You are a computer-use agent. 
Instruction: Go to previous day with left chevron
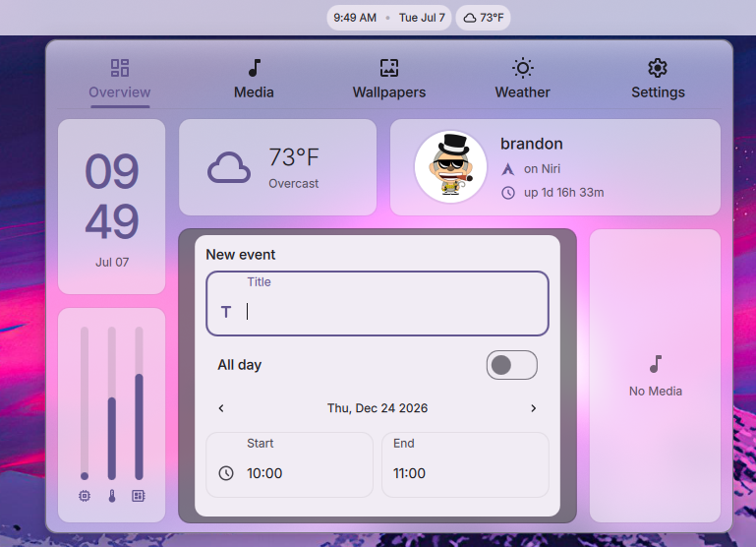click(x=221, y=408)
